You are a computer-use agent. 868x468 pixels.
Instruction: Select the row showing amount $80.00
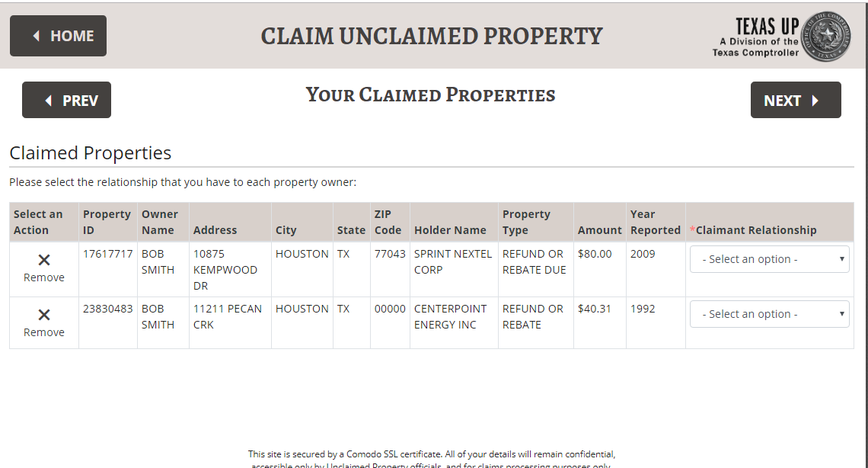click(599, 254)
